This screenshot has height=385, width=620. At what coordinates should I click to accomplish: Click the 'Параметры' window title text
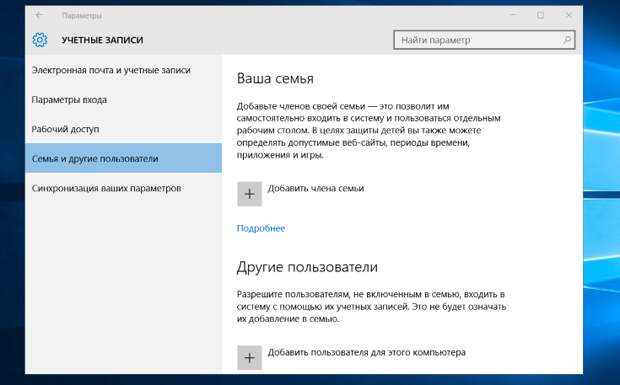[81, 16]
